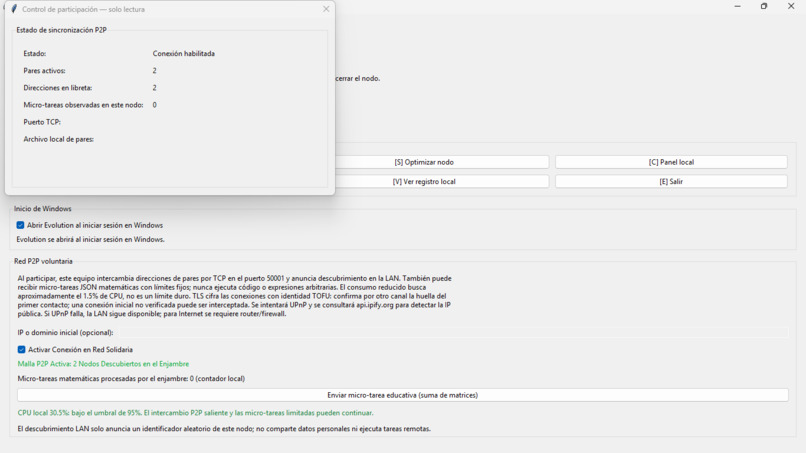Click 'Micro-tareas matemáticas procesadas por el enjambre' text

pos(131,378)
